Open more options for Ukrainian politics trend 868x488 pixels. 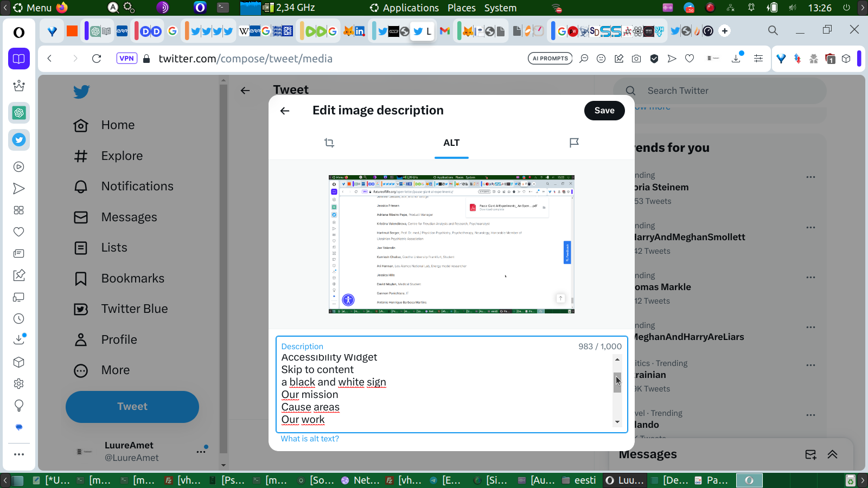[x=810, y=365]
